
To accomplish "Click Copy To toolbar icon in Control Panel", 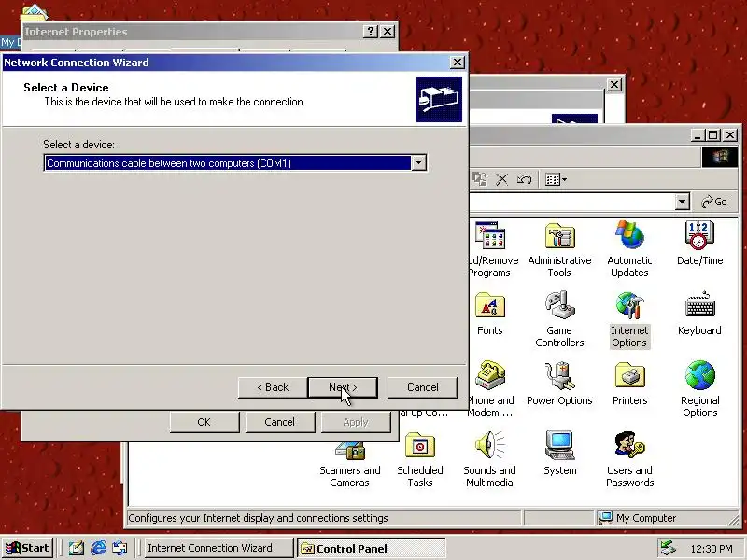I will [x=479, y=179].
